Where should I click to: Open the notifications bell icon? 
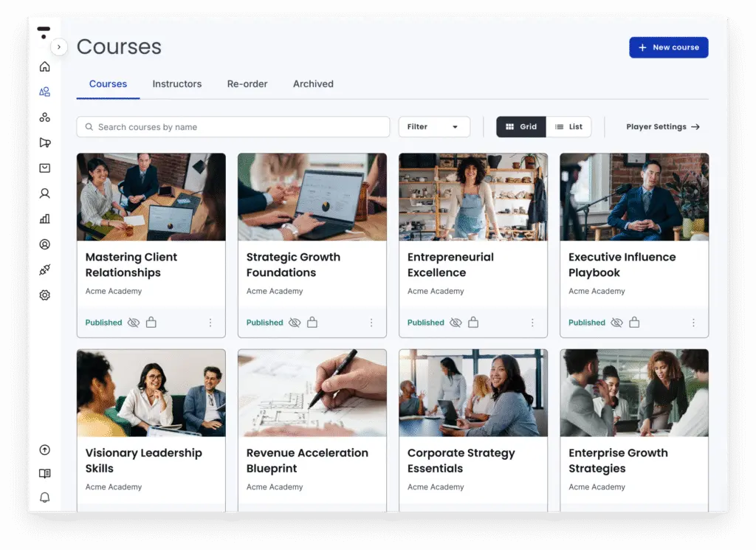44,497
